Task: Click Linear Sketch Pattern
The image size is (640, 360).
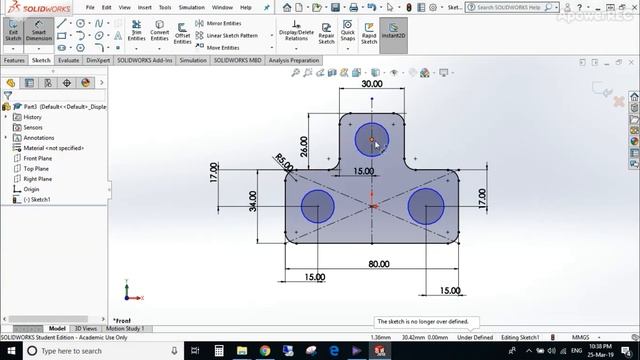Action: pos(227,36)
